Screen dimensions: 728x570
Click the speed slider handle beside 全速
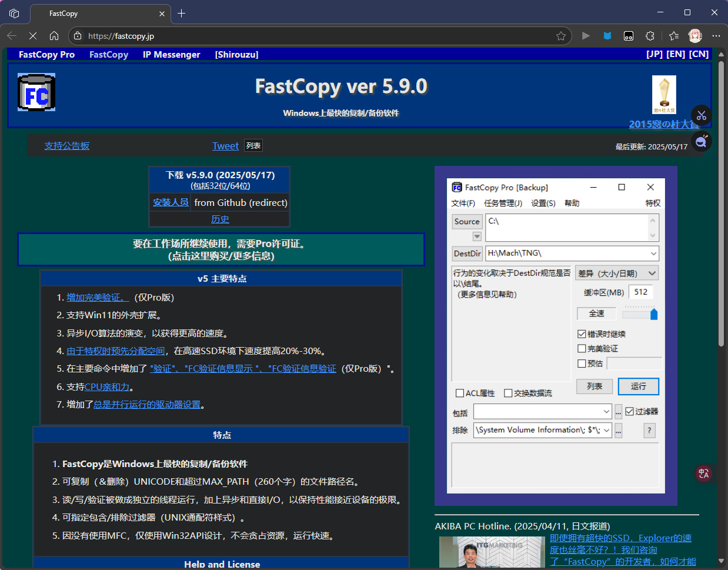[654, 314]
